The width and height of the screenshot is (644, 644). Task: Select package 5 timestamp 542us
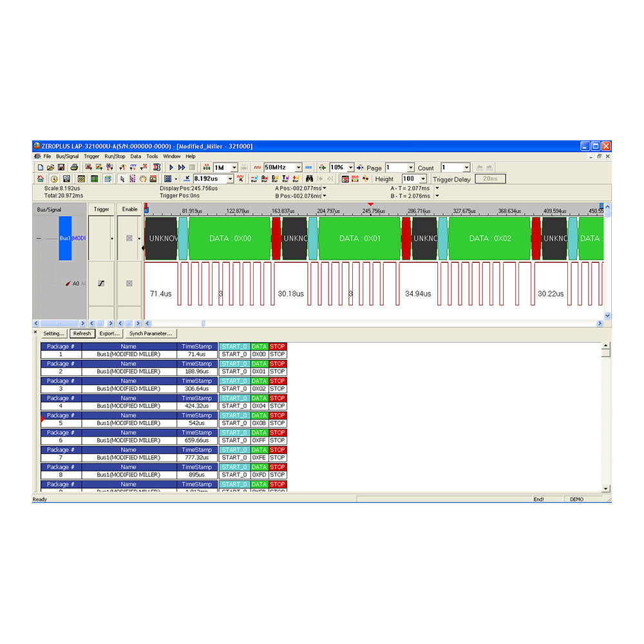pyautogui.click(x=196, y=423)
